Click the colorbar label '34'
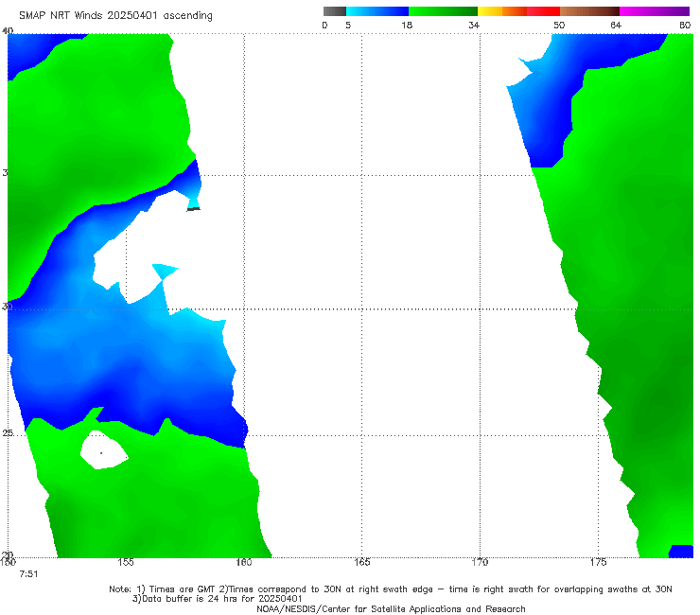 click(x=474, y=26)
